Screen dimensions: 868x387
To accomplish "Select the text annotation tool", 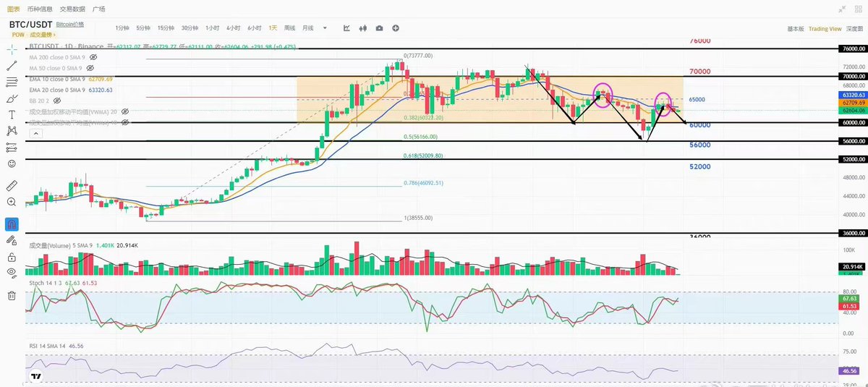I will click(x=12, y=115).
